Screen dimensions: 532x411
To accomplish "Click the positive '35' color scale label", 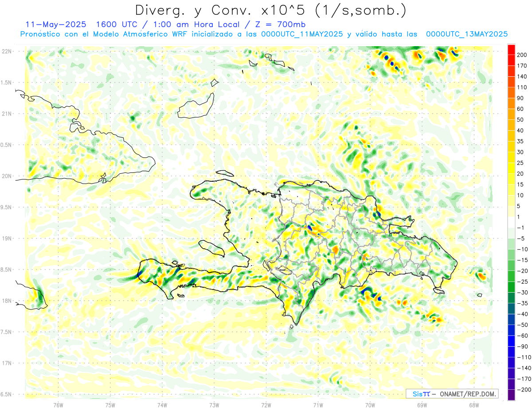I will pyautogui.click(x=521, y=141).
